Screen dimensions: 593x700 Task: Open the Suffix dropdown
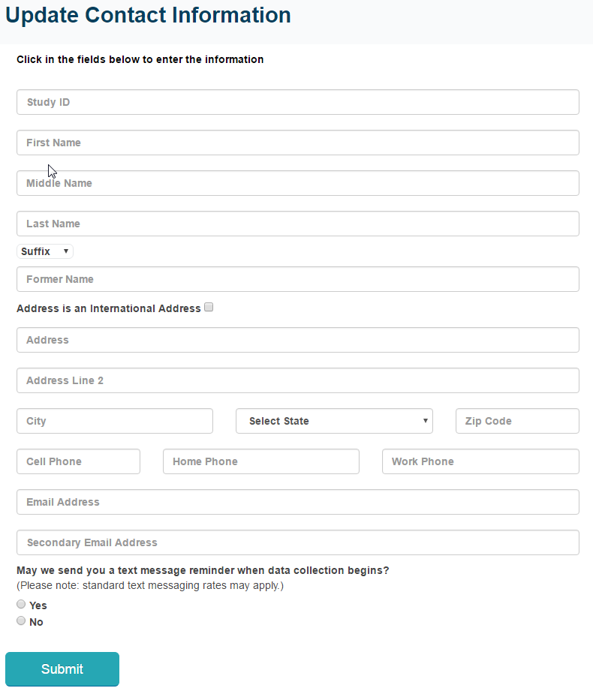tap(45, 251)
